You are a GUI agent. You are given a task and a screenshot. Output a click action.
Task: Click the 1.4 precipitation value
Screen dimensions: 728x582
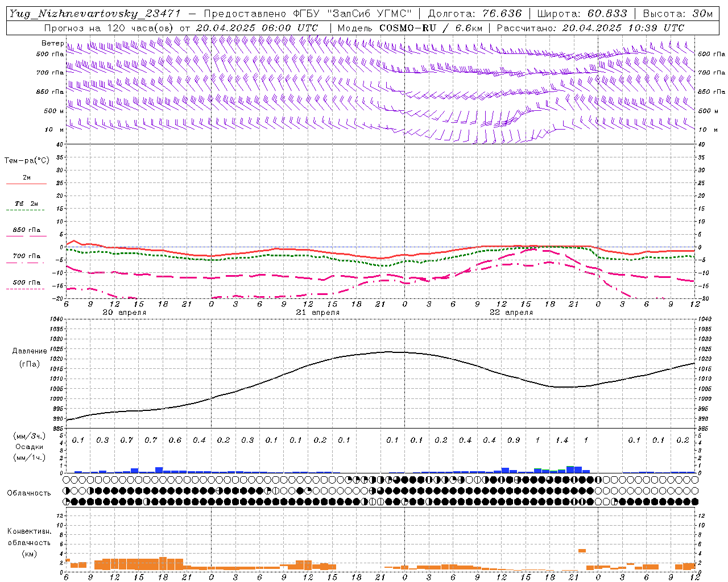tap(561, 440)
